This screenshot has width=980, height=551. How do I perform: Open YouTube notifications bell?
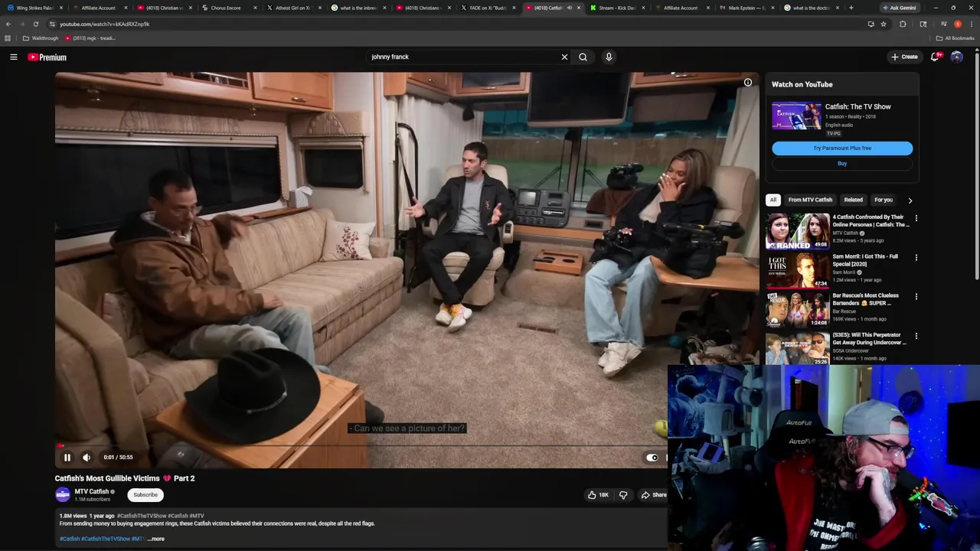[x=935, y=57]
